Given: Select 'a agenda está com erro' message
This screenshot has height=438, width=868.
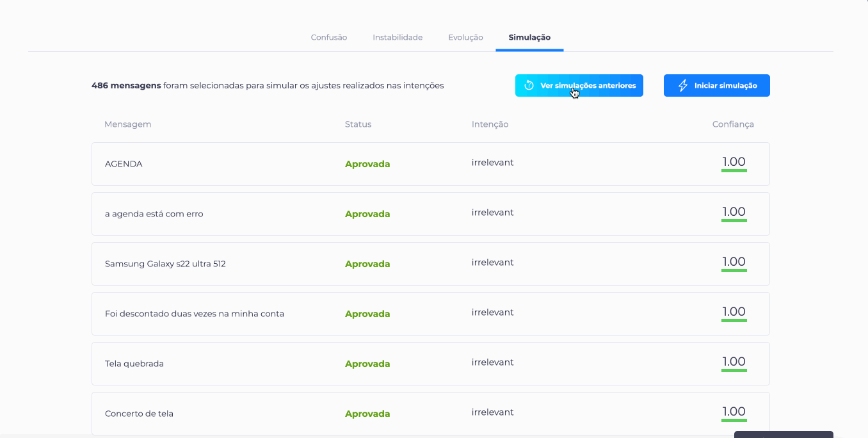Looking at the screenshot, I should [x=431, y=214].
